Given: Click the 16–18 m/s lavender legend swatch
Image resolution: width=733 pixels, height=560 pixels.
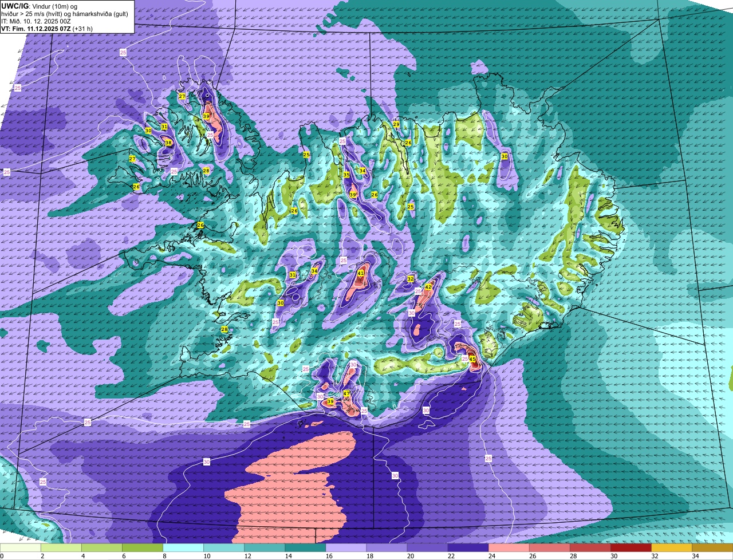Looking at the screenshot, I should [x=346, y=548].
